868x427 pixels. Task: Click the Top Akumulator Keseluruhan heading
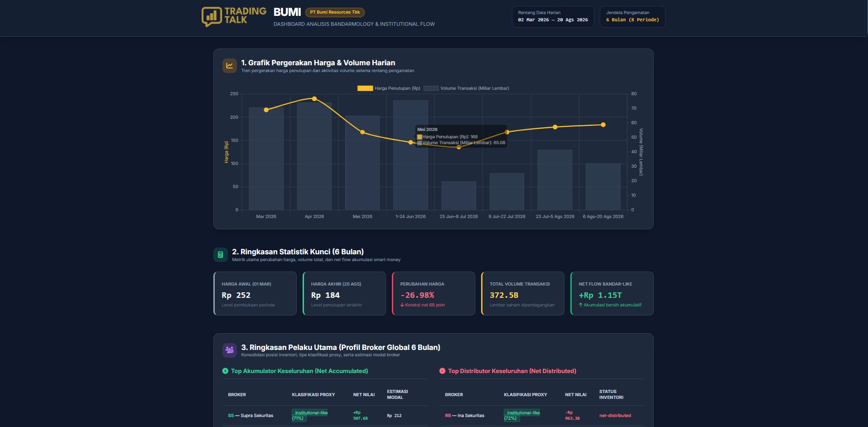299,371
